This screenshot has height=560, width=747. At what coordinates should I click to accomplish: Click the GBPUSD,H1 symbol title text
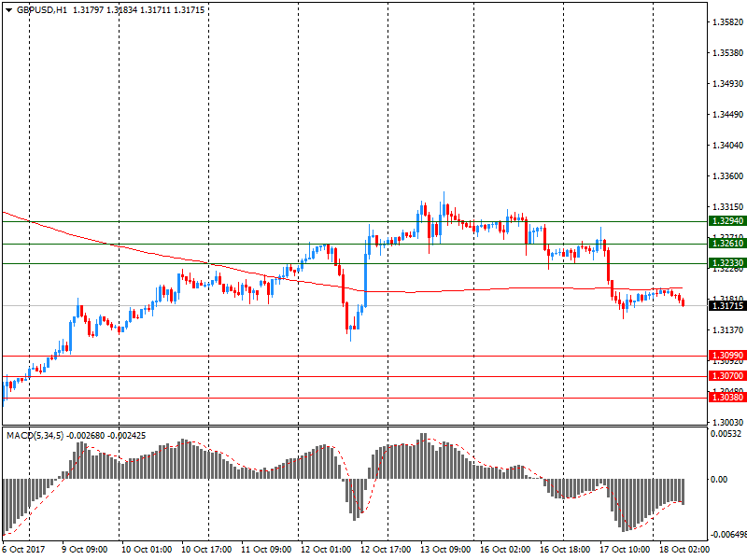point(42,10)
